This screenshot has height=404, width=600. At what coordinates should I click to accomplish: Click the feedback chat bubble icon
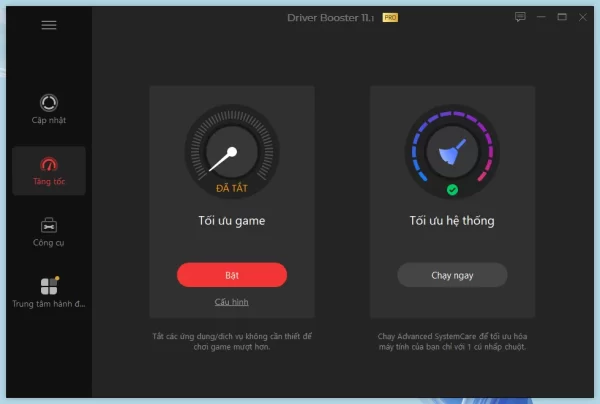click(x=520, y=17)
